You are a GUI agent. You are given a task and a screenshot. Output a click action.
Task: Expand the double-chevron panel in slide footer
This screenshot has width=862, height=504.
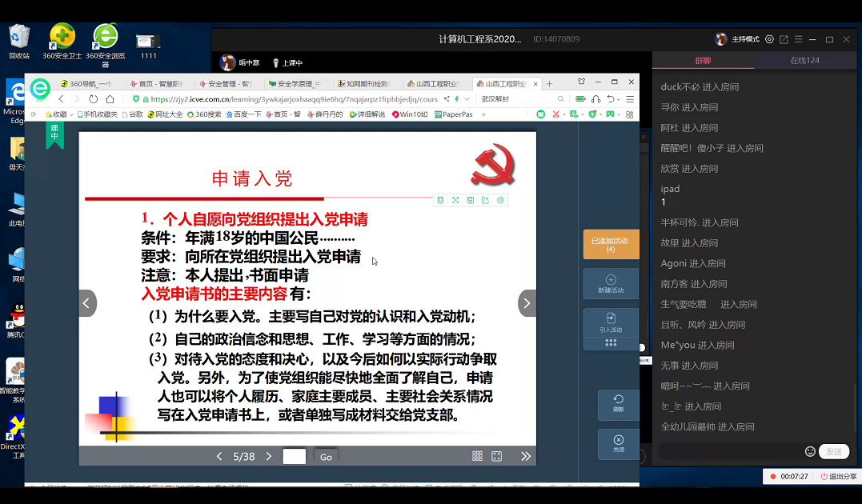point(525,456)
